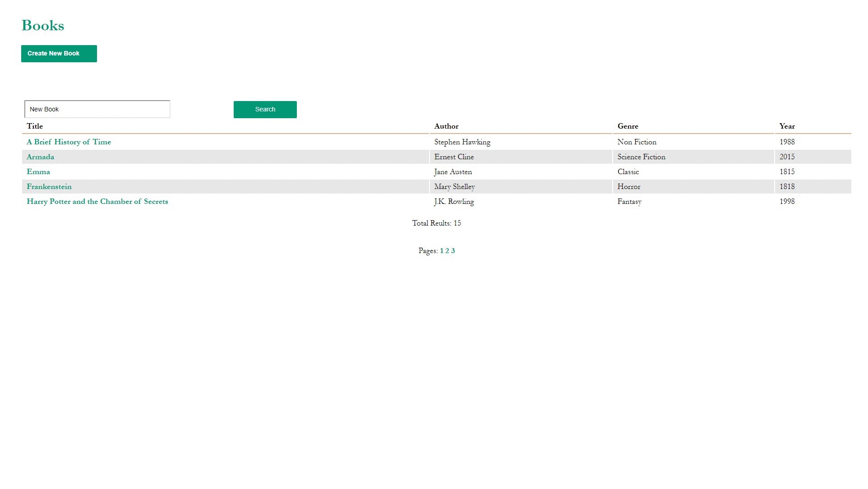Click the Books page heading

pyautogui.click(x=43, y=26)
